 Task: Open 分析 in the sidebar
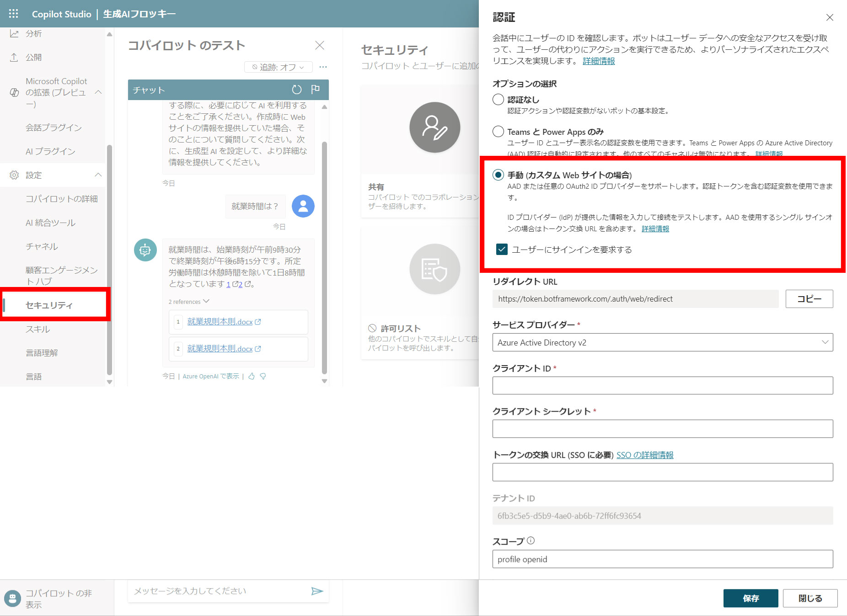(34, 33)
